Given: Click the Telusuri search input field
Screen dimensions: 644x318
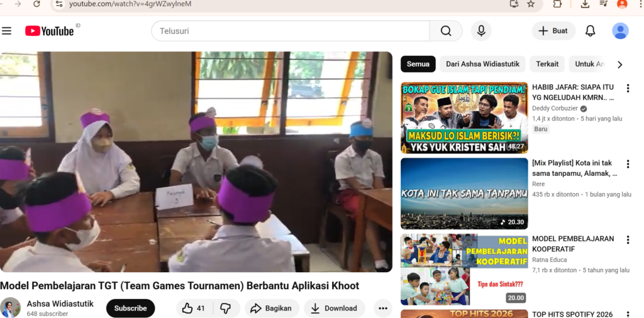Looking at the screenshot, I should click(x=291, y=31).
